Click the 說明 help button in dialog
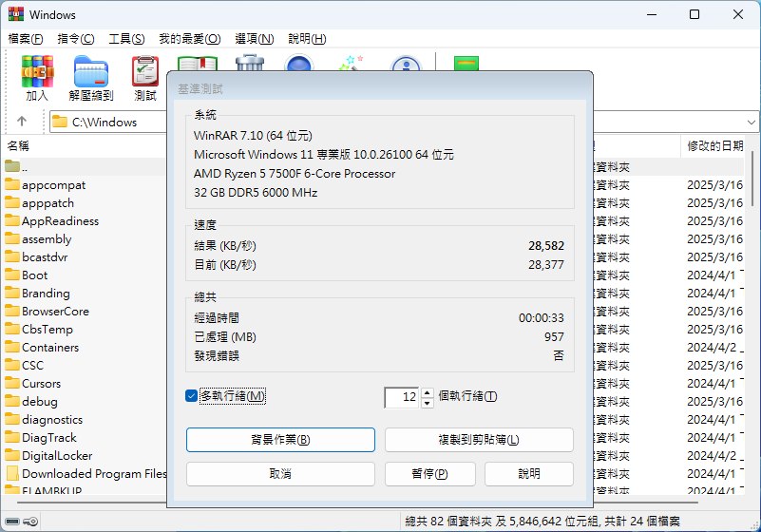Viewport: 761px width, 532px height. coord(529,474)
